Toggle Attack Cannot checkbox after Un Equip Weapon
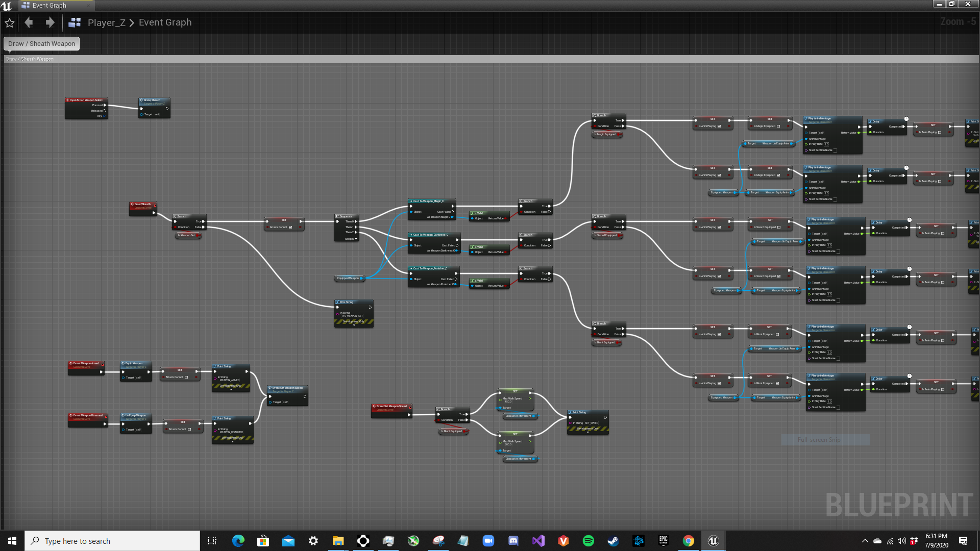 (x=189, y=430)
